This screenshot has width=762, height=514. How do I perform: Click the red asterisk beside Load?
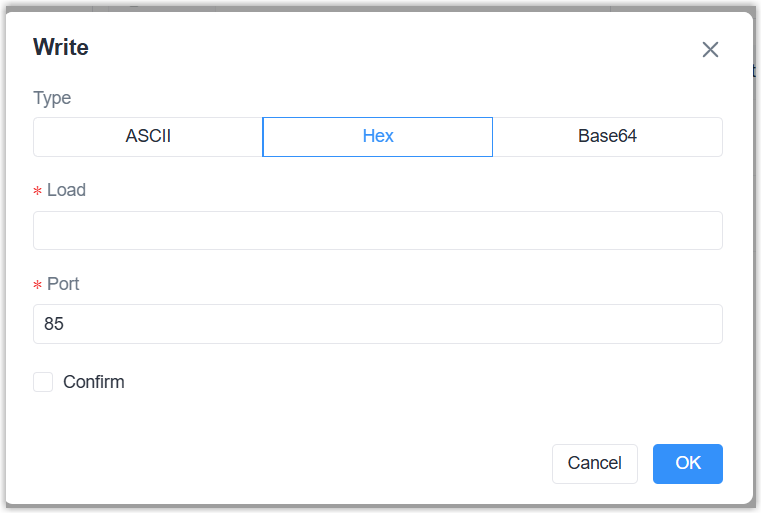coord(38,192)
